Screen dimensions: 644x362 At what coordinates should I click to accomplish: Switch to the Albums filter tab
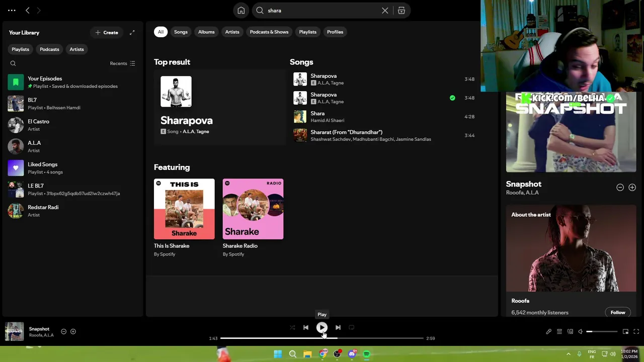[x=206, y=32]
